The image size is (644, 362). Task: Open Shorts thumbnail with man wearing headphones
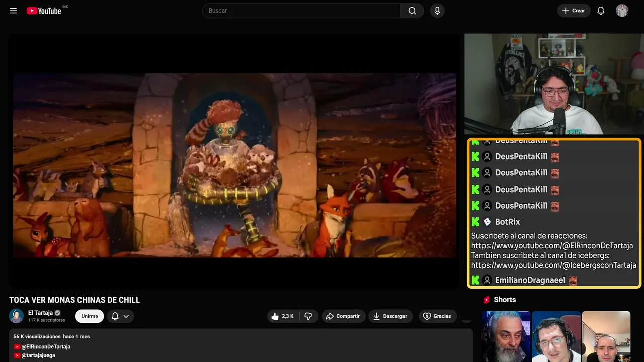point(556,336)
